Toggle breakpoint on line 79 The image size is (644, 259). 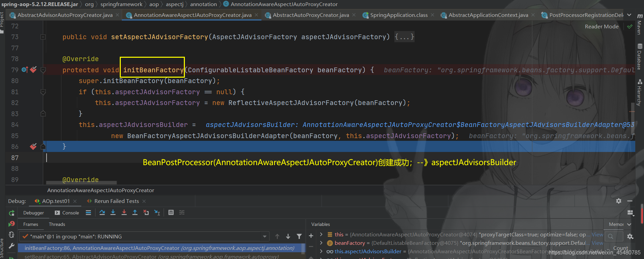[33, 70]
